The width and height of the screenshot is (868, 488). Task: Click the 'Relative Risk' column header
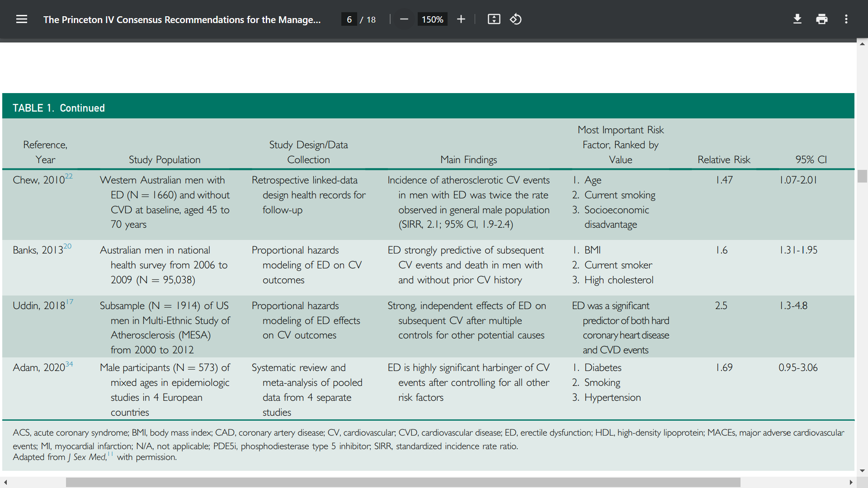[x=724, y=160]
